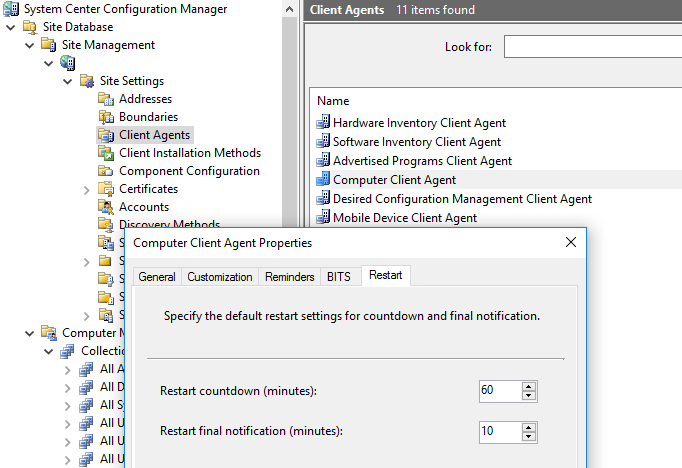Click the Advertised Programs Client Agent icon
Image resolution: width=682 pixels, height=468 pixels.
click(323, 160)
